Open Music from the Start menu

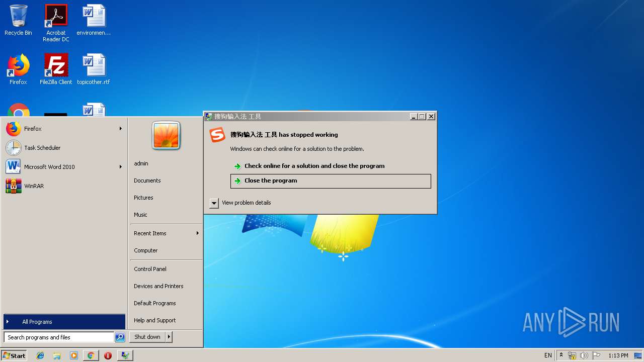[x=140, y=215]
